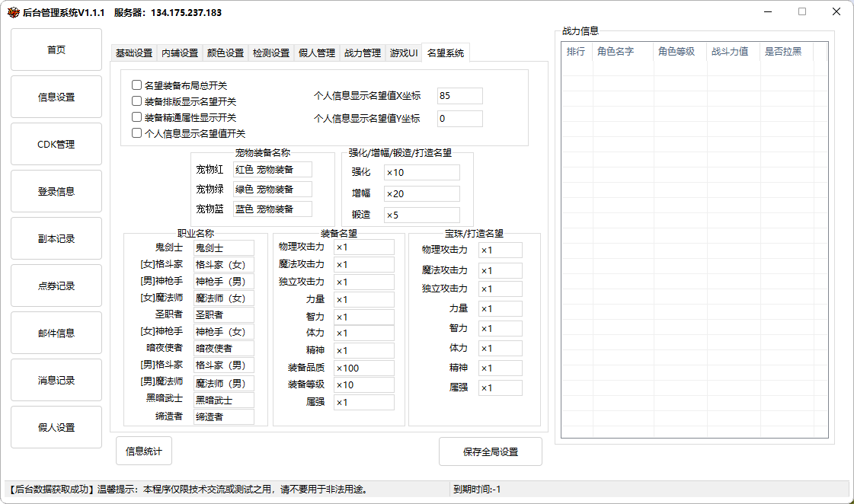This screenshot has width=854, height=504.
Task: Enable 名望装备布局总开关 checkbox
Action: coord(137,85)
